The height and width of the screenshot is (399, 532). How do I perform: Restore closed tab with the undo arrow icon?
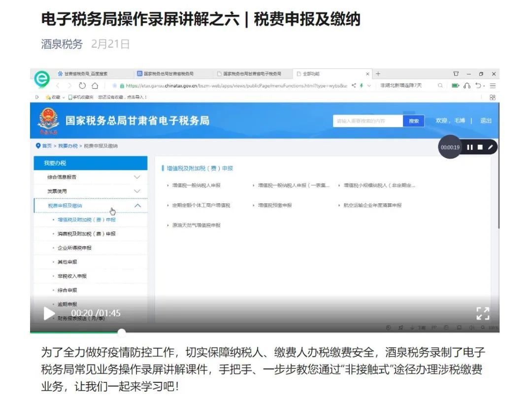[478, 86]
